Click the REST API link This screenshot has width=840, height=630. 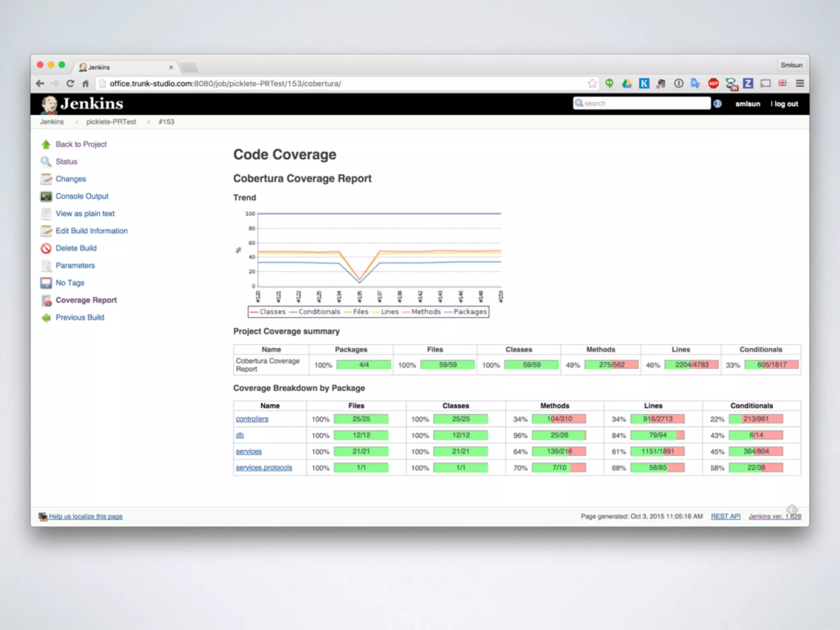[725, 516]
